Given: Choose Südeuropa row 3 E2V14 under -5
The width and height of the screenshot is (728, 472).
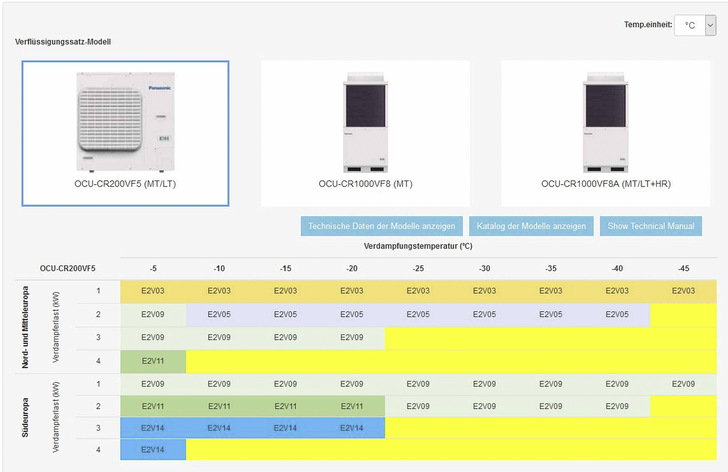Looking at the screenshot, I should point(153,428).
